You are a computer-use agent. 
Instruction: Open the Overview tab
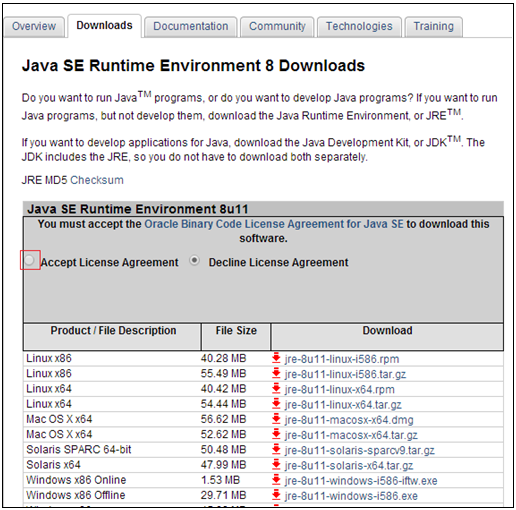coord(34,26)
